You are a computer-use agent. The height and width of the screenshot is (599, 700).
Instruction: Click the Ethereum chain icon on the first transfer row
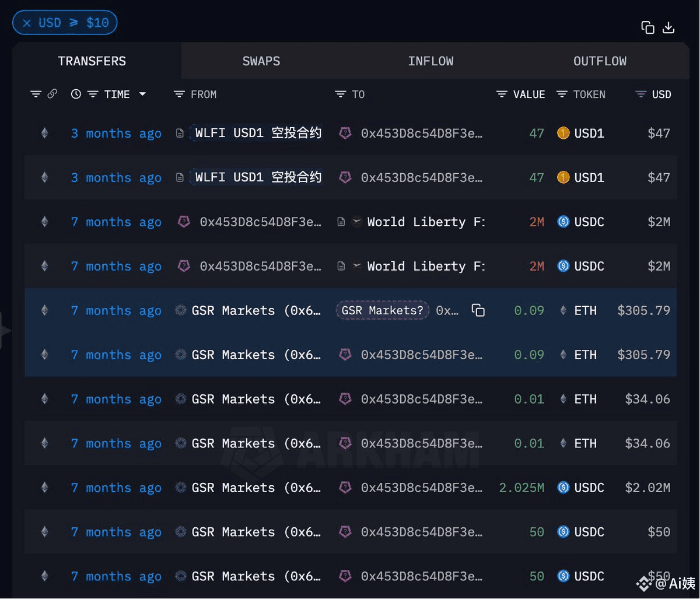pyautogui.click(x=45, y=133)
